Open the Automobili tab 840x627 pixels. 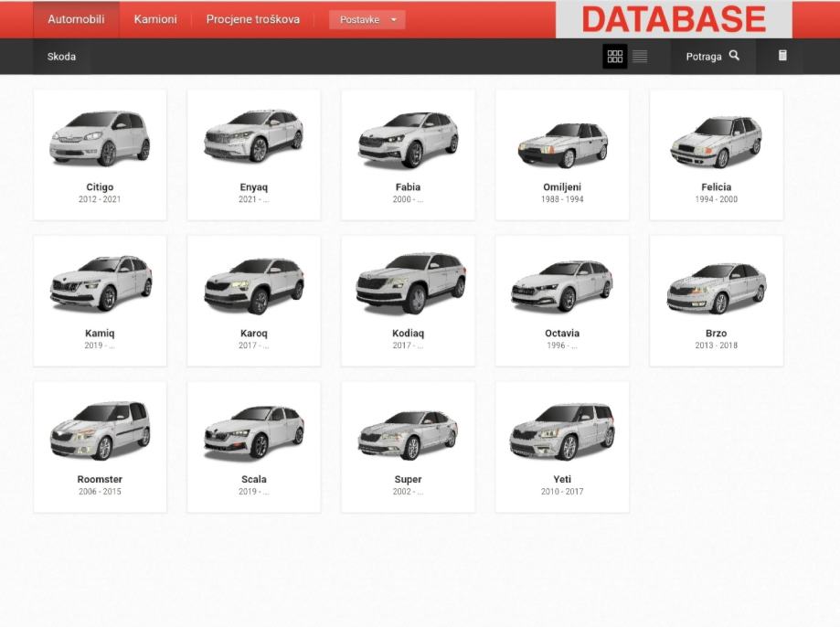pos(76,19)
